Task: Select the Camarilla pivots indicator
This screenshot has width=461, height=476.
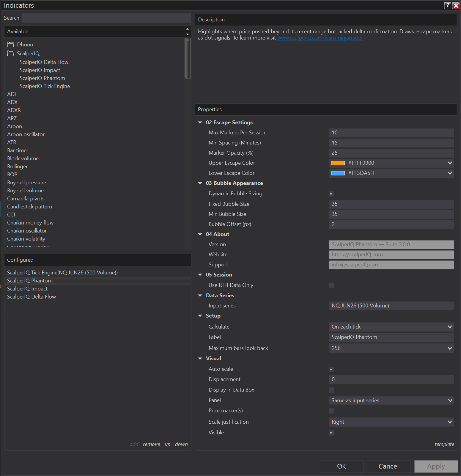Action: pyautogui.click(x=26, y=199)
